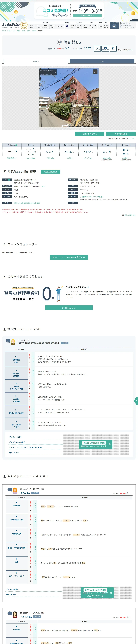
Task: Click the Street View compass control
Action: click(95, 110)
